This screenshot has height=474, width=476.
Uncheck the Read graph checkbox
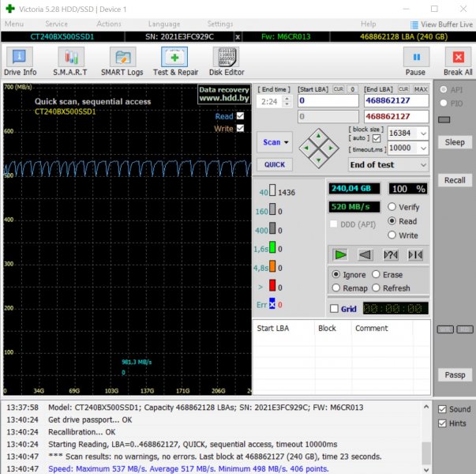[240, 116]
